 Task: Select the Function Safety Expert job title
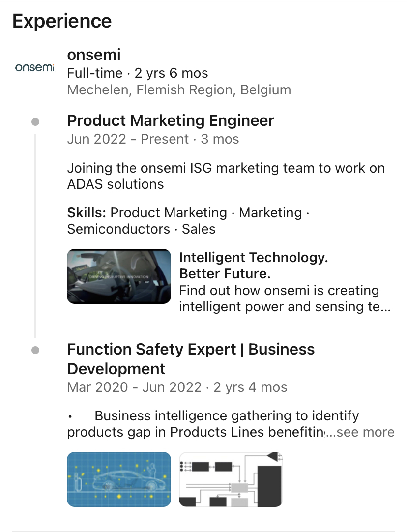click(x=191, y=358)
